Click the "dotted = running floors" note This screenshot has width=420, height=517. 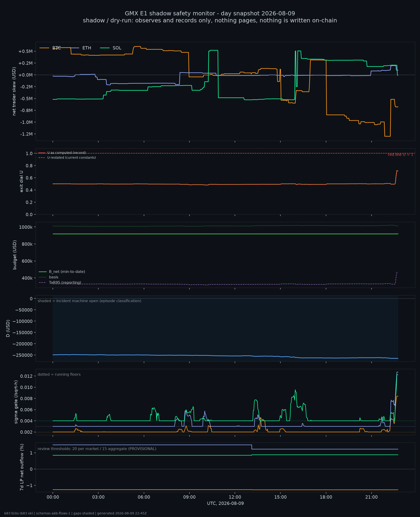[59, 375]
